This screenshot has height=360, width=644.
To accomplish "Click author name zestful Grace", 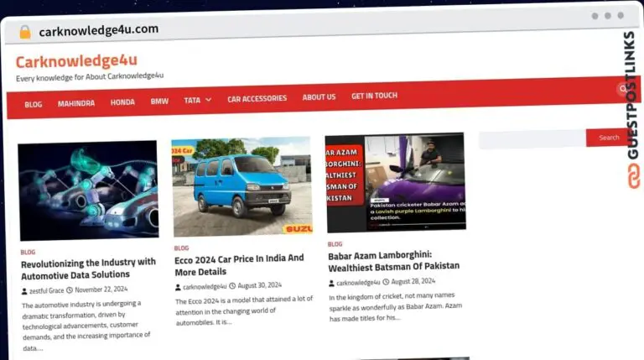I will [46, 290].
